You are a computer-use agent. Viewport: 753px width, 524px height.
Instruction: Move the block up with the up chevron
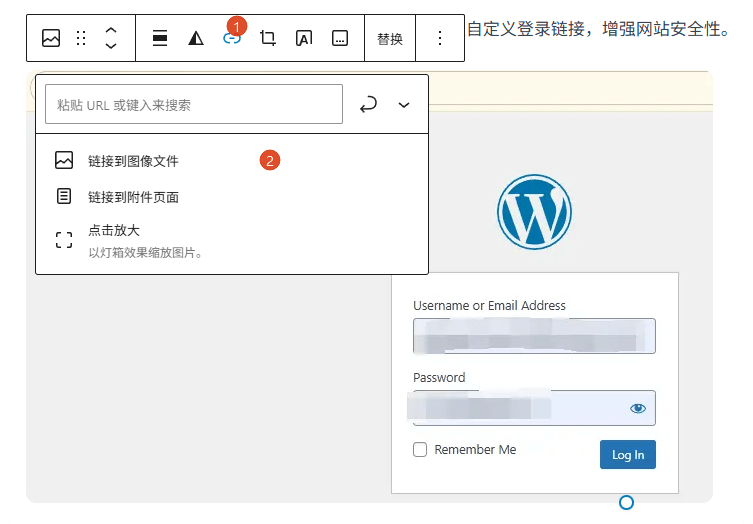click(111, 31)
